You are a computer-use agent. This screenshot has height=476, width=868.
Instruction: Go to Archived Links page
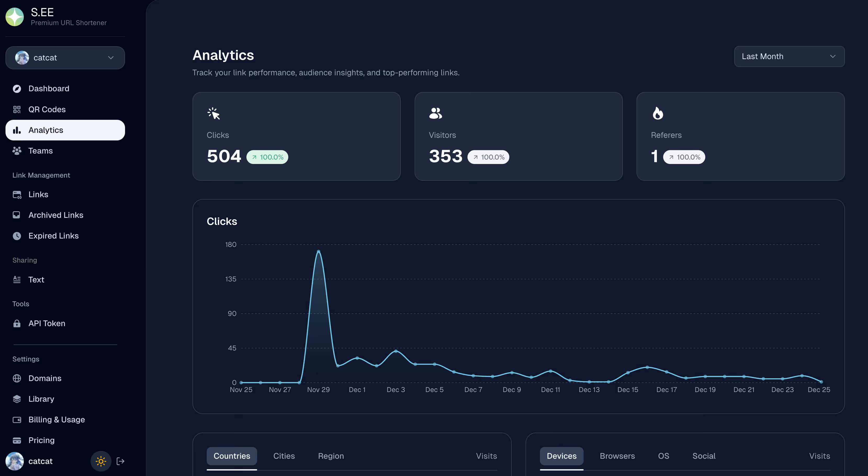click(x=56, y=215)
